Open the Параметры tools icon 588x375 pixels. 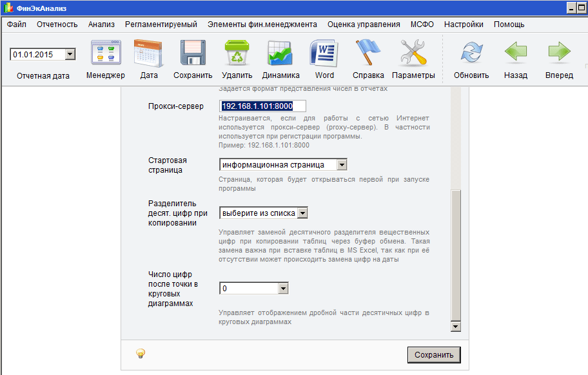pyautogui.click(x=413, y=53)
